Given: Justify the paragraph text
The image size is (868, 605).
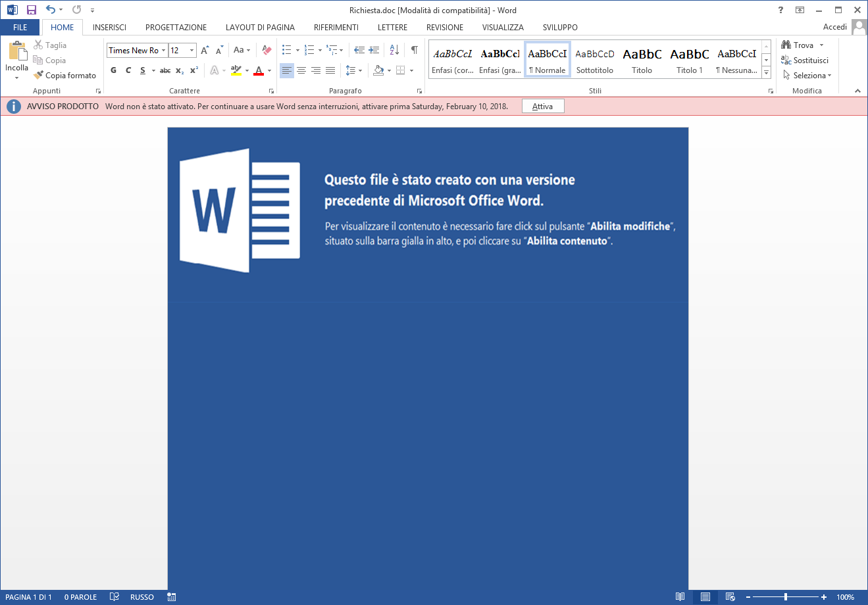Looking at the screenshot, I should pos(330,70).
